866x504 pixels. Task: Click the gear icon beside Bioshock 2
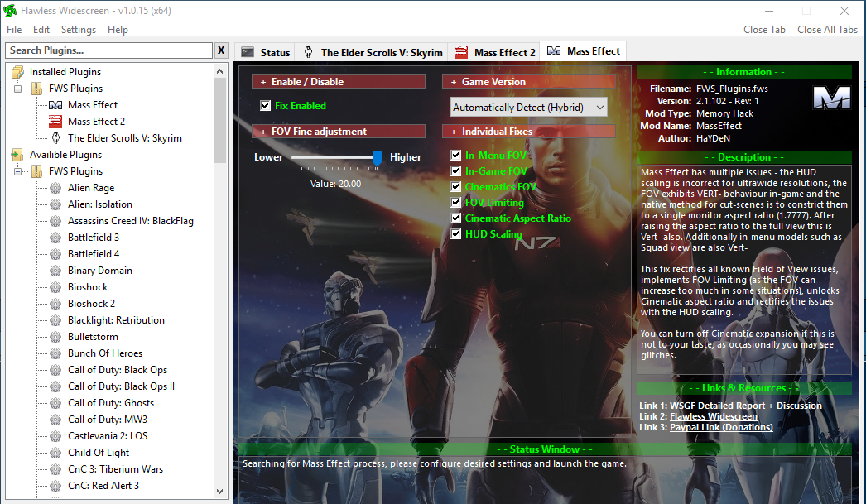tap(55, 304)
